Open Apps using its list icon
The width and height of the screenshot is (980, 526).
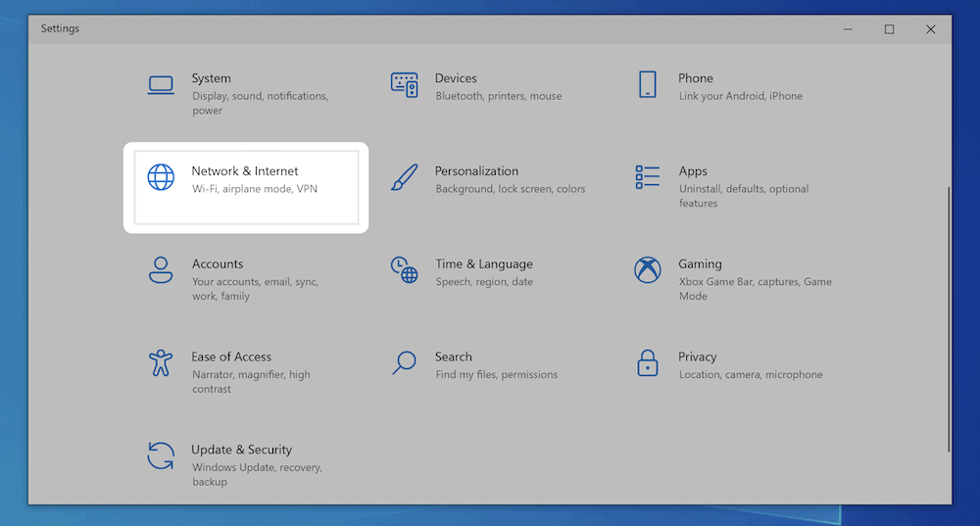[647, 177]
